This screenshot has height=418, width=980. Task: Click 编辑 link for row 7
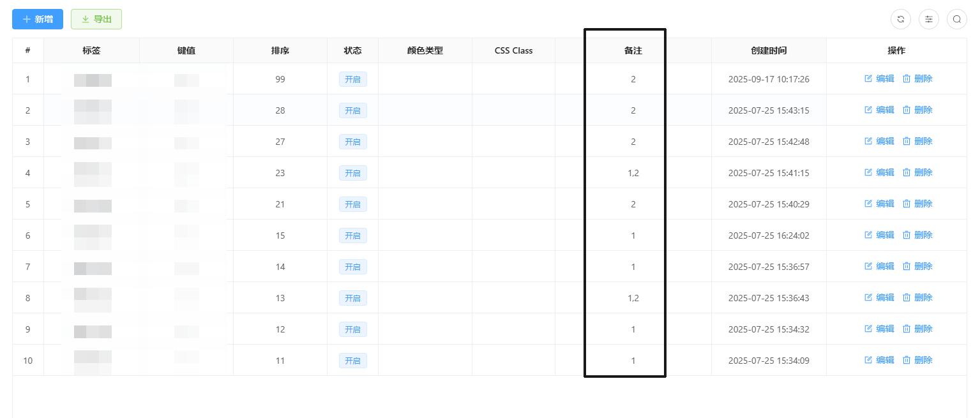point(879,267)
